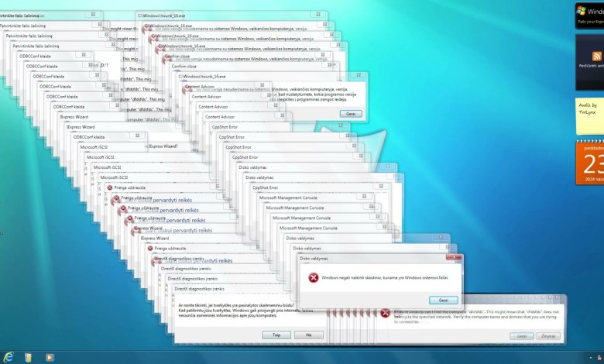Select the yellow sticky note gadget

click(590, 116)
